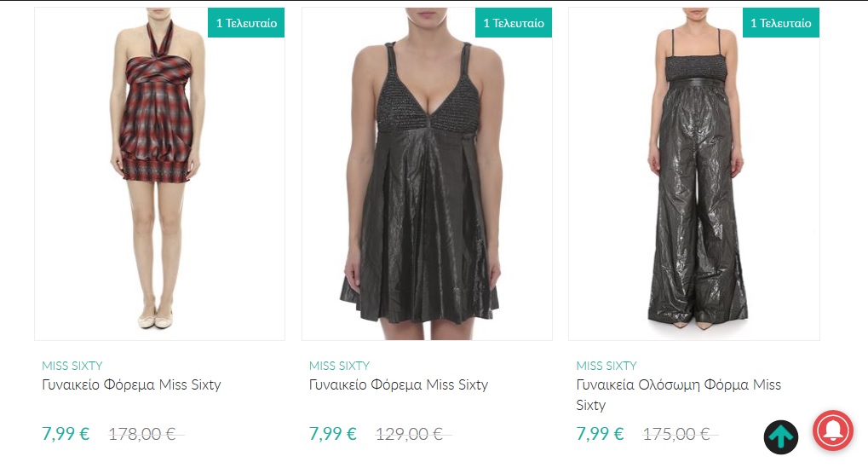Click the '1 Τελευταίο' badge on plaid dress
Screen dimensions: 868x468
[246, 23]
